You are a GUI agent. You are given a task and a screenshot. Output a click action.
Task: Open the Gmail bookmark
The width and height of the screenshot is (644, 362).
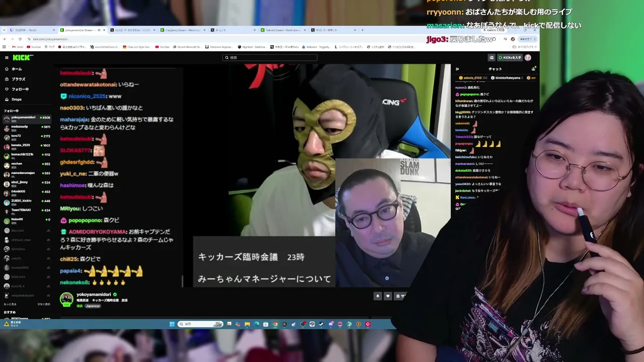coord(17,47)
